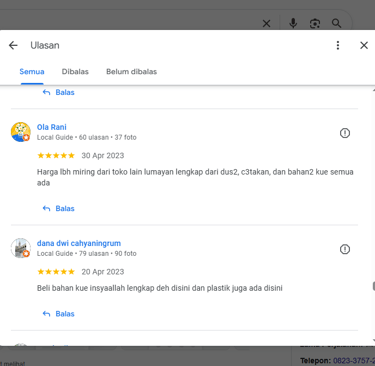Go back using the arrow beside Ulasan

click(x=13, y=45)
